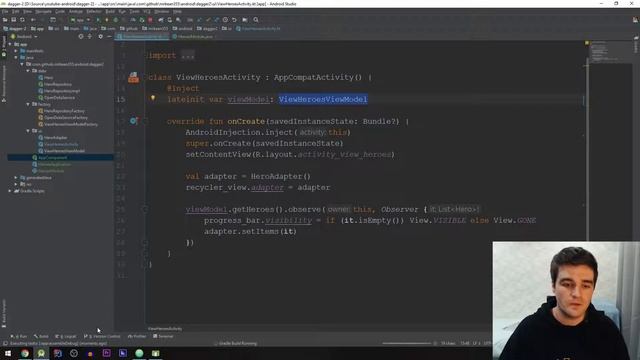Open the green circle app on taskbar
The width and height of the screenshot is (640, 360).
point(139,353)
